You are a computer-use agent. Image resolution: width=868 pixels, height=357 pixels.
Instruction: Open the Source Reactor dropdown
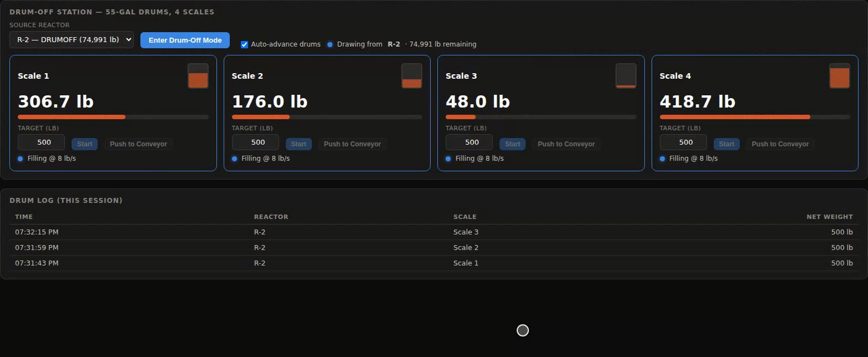[x=72, y=40]
